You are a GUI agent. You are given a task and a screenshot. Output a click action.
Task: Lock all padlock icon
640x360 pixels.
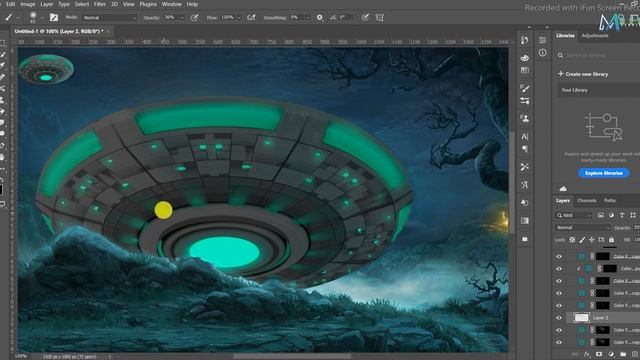click(611, 240)
